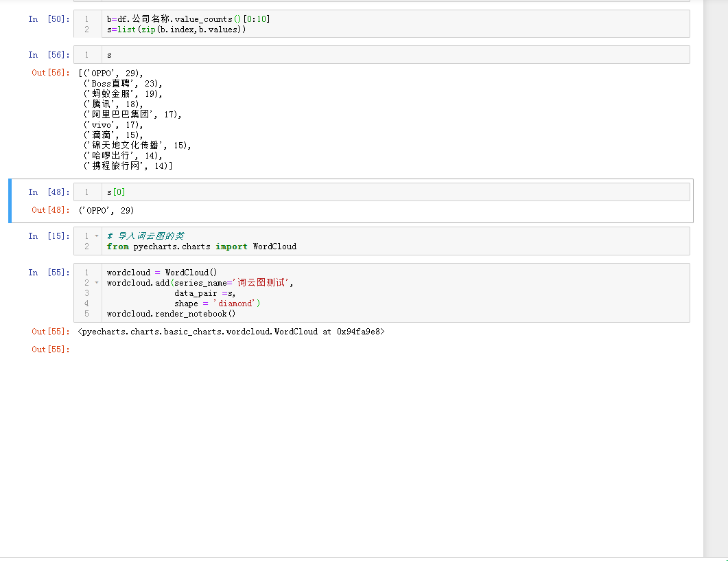
Task: Click output row '锦天地文化传播', 15
Action: tap(137, 145)
